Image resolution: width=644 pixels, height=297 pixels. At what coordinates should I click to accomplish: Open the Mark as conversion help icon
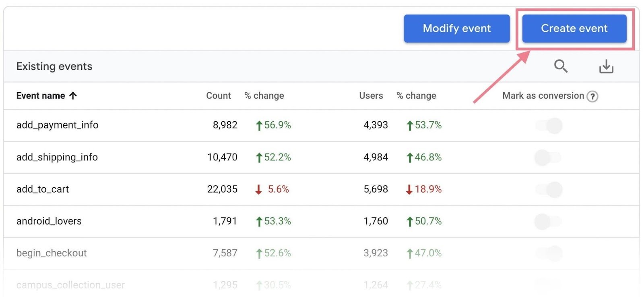tap(592, 96)
